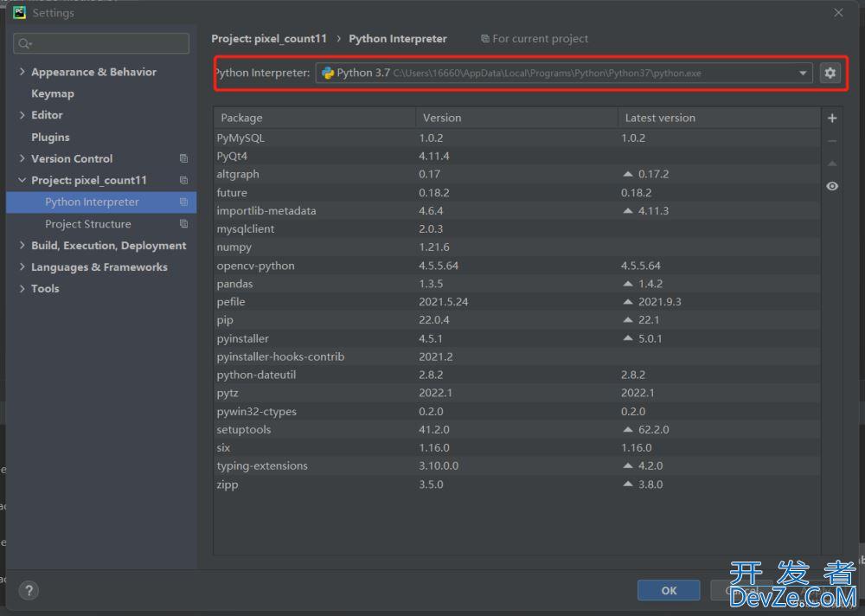Click the upgrade arrow icon for pip
Screen dimensions: 865x616
pos(628,320)
